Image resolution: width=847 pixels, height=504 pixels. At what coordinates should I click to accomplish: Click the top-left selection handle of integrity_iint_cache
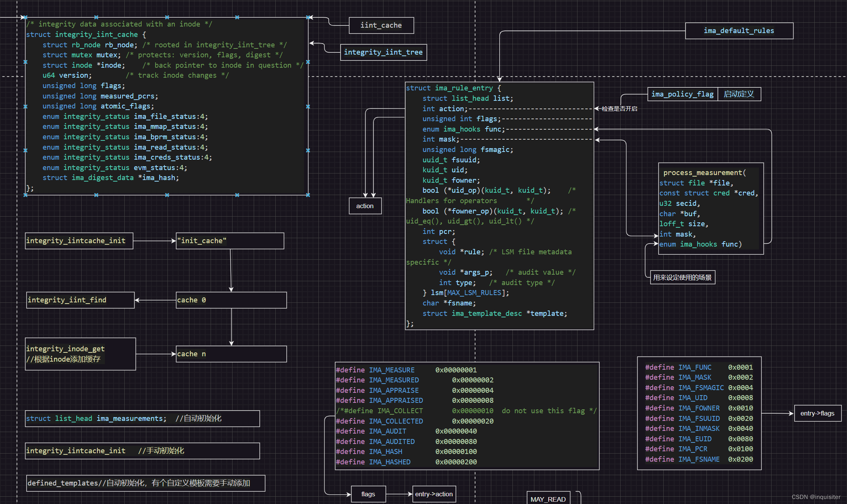25,17
